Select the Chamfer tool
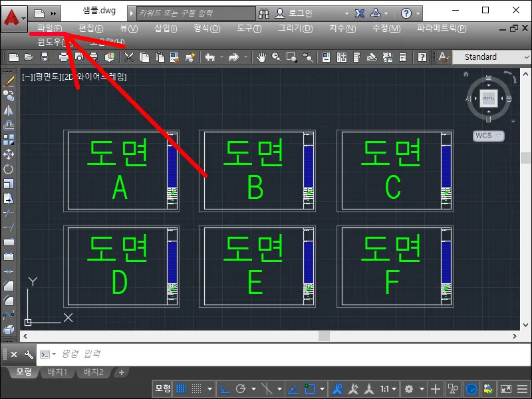 (x=9, y=286)
